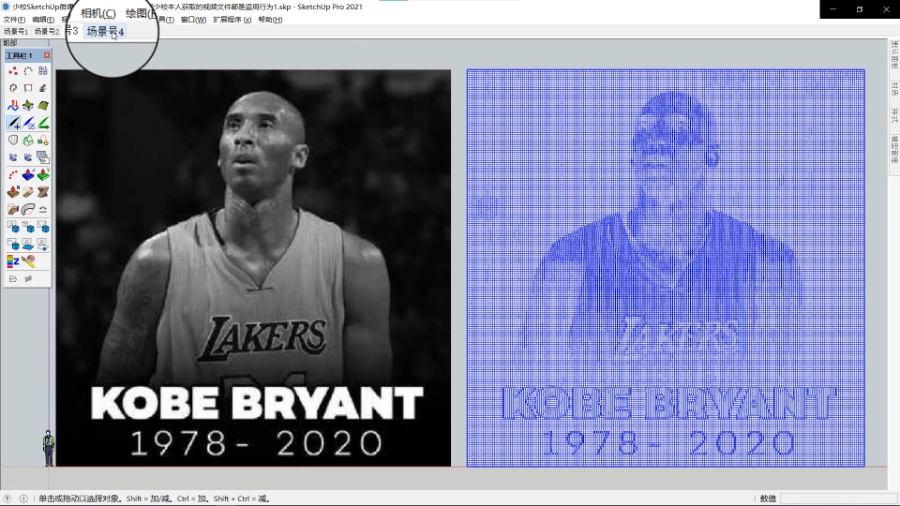Click the red dots cross-marker tool icon

(13, 71)
